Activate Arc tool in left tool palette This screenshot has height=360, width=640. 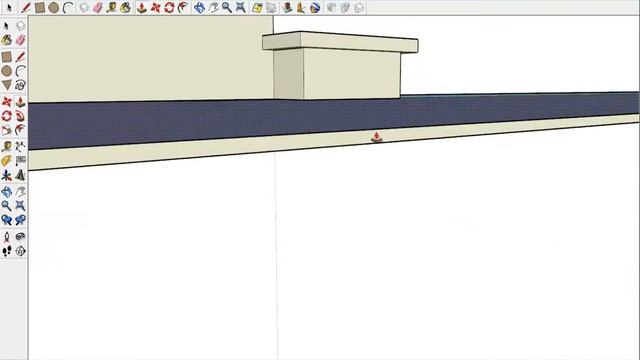click(20, 71)
